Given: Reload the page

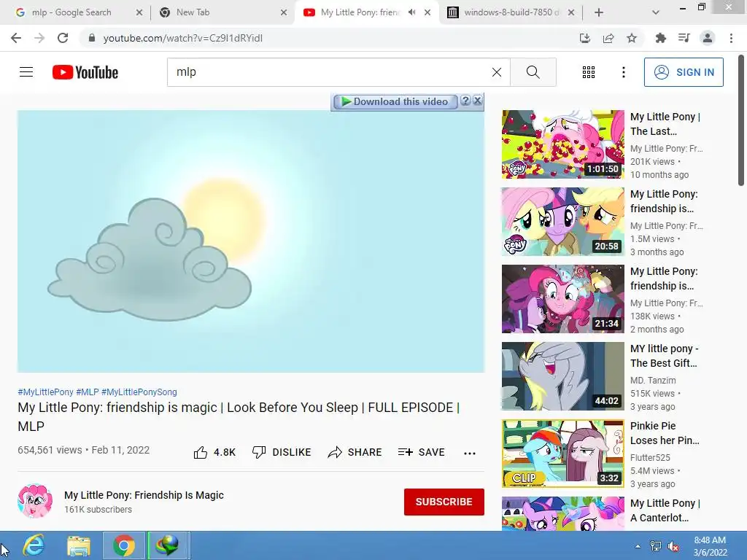Looking at the screenshot, I should (63, 38).
